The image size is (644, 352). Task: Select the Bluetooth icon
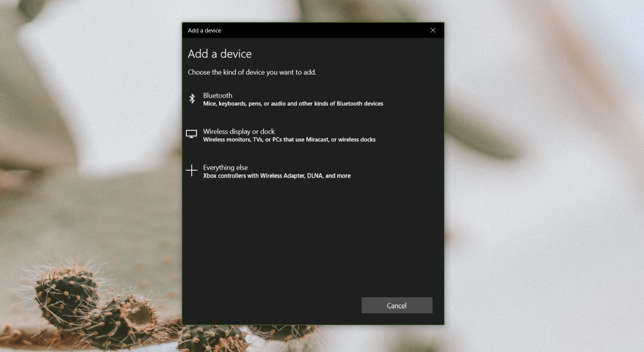[x=192, y=99]
